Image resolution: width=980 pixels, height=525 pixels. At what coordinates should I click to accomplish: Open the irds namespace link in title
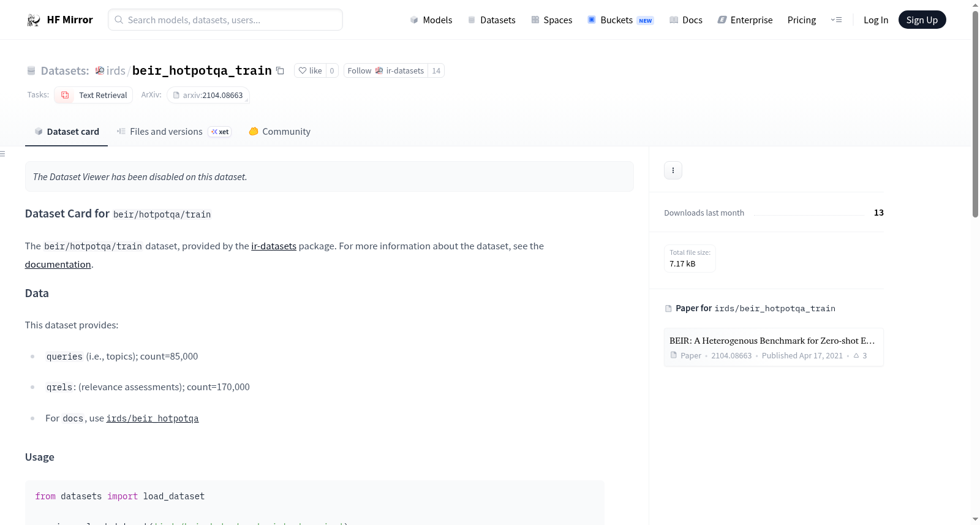116,70
